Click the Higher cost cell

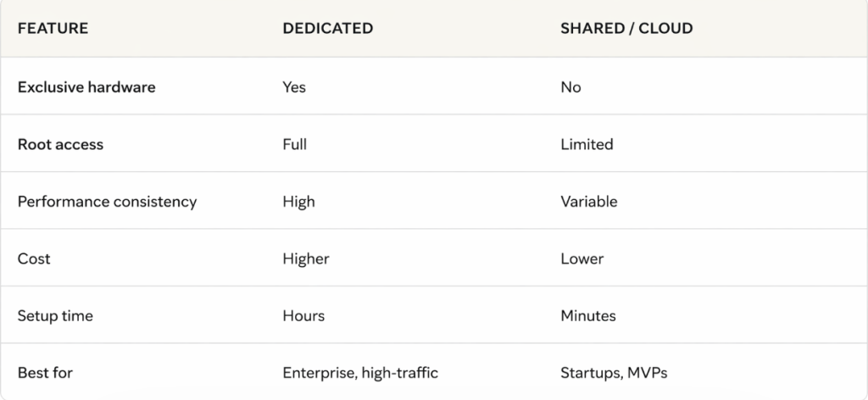click(x=306, y=259)
